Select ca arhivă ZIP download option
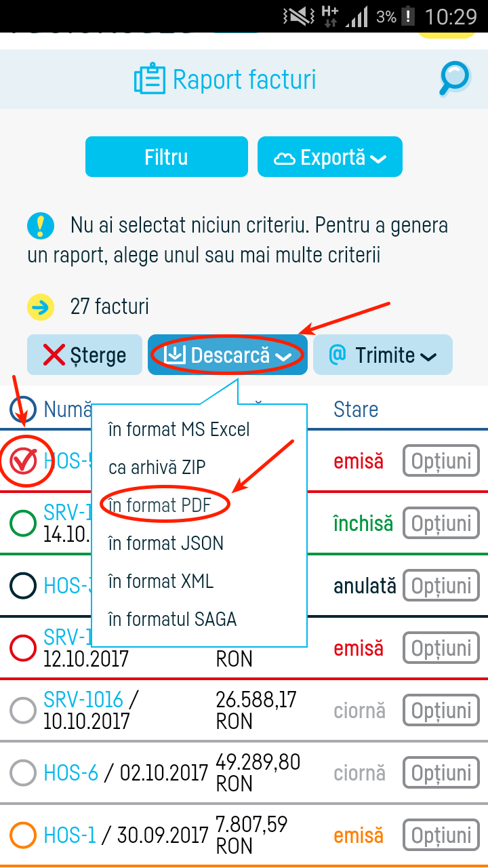 click(157, 467)
